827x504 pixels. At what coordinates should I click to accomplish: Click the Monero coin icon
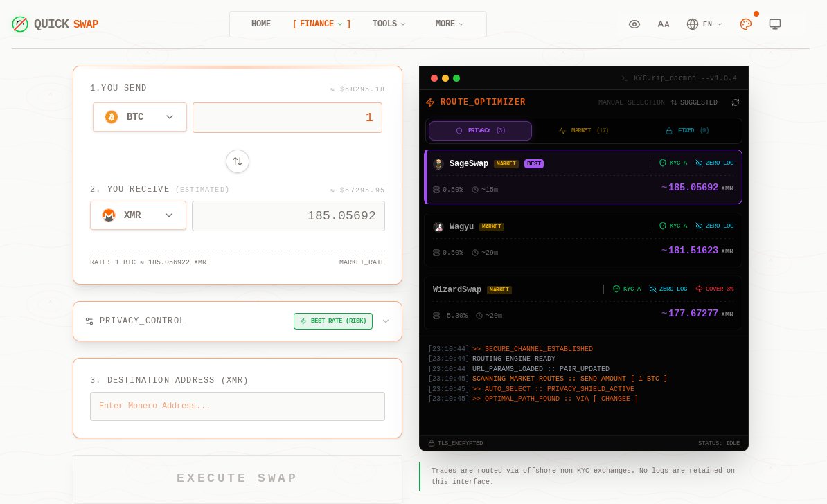[x=109, y=215]
